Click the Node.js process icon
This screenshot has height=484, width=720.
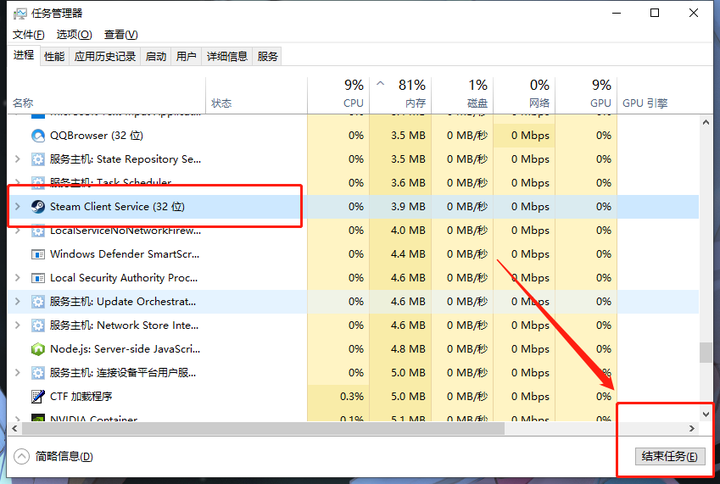tap(38, 349)
